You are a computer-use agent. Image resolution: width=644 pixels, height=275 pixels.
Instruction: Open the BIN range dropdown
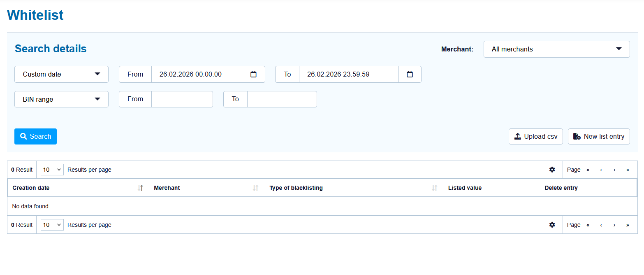61,99
